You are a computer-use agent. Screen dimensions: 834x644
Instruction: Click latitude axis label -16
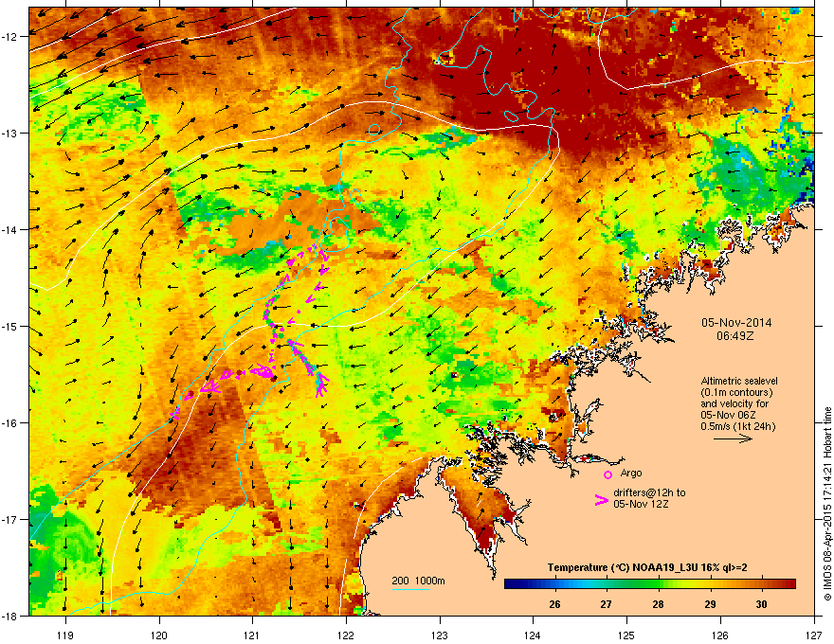coord(9,423)
